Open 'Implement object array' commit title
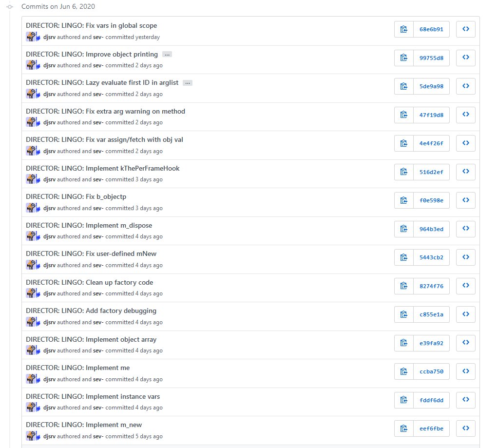 click(x=91, y=340)
